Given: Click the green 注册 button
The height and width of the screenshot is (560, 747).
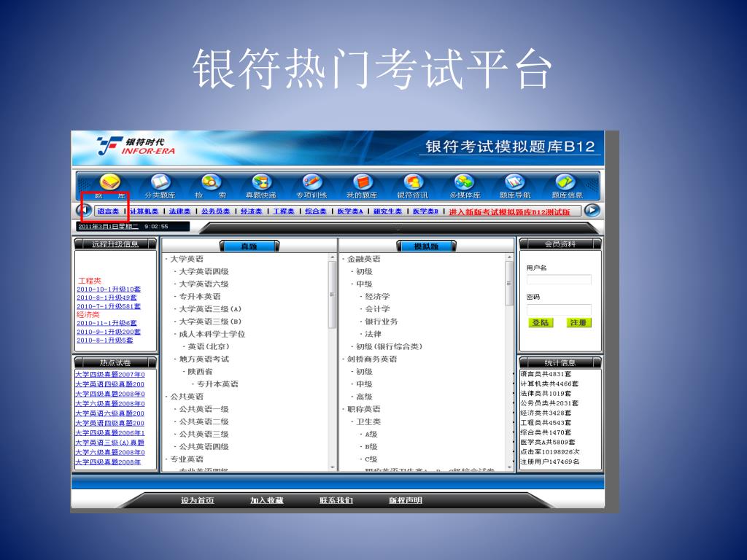Looking at the screenshot, I should (578, 323).
